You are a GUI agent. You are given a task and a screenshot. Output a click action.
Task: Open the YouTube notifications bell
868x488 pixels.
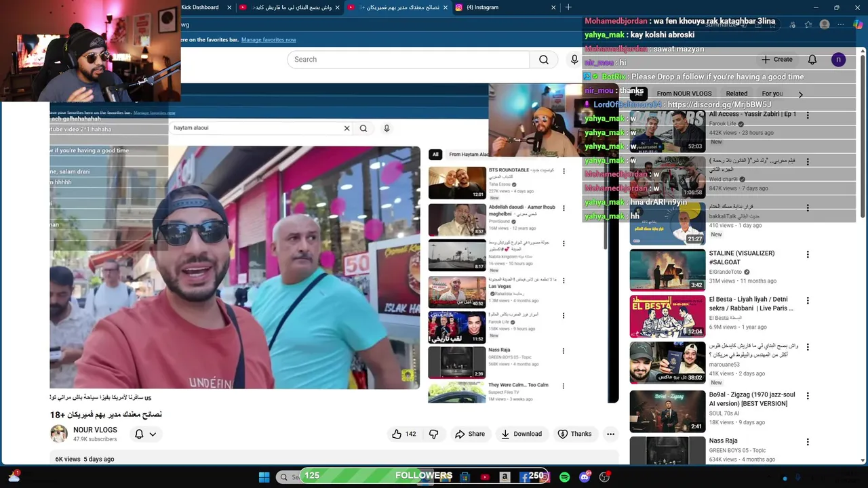click(x=812, y=60)
